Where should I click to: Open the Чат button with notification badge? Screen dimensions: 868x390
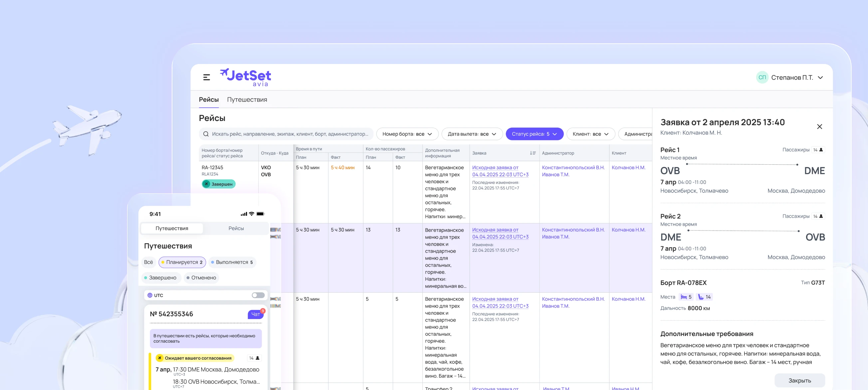coord(255,314)
